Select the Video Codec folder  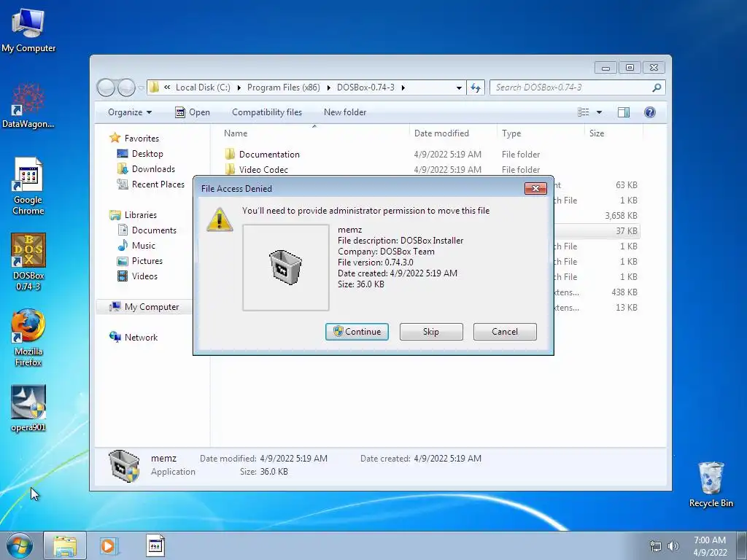tap(256, 169)
